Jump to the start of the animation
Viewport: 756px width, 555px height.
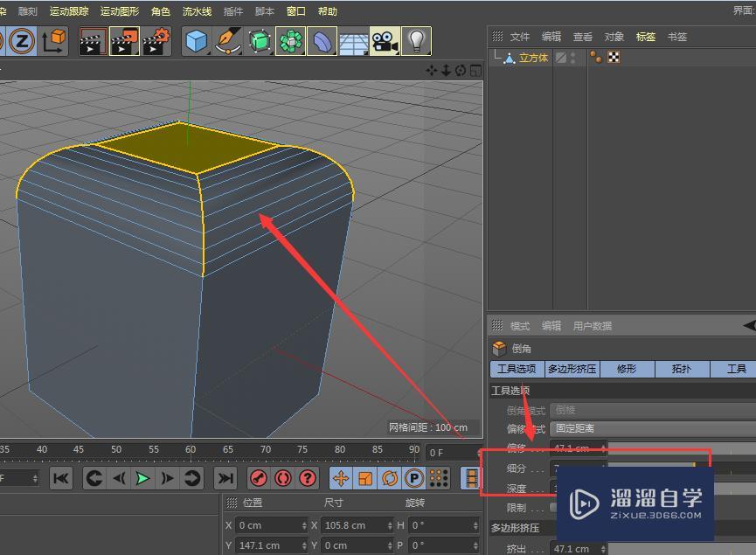click(x=61, y=478)
